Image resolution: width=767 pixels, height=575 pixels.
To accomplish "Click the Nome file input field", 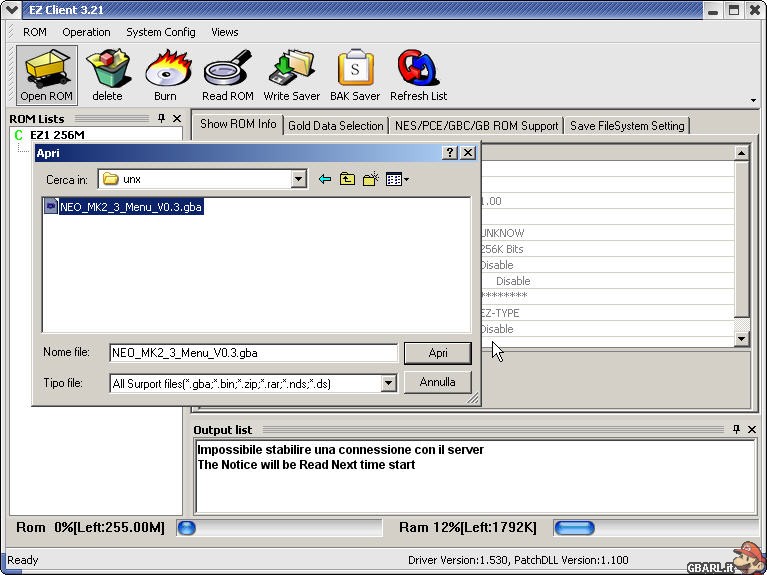I will click(x=253, y=353).
